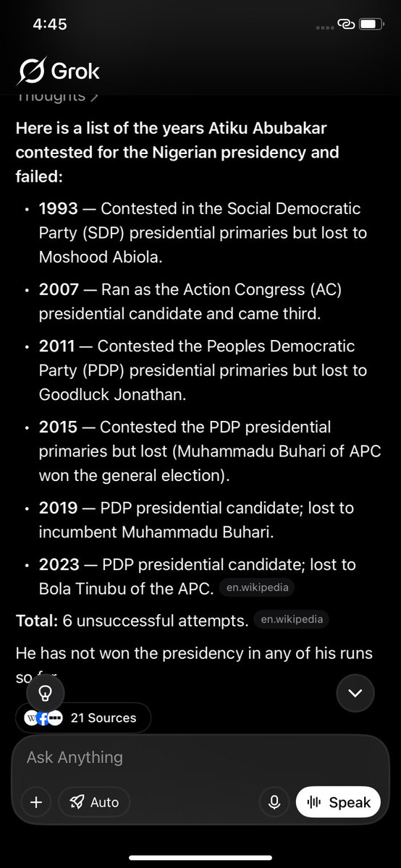
Task: Tap the plus attachment icon
Action: 36,801
